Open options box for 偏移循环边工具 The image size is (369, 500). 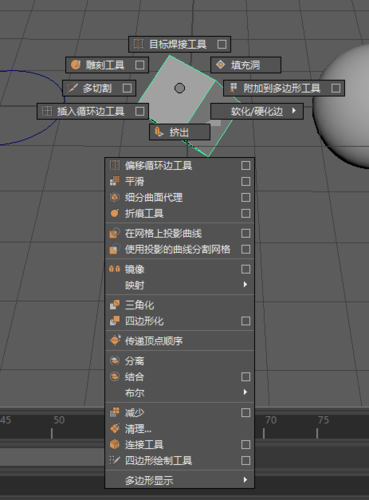pos(245,165)
